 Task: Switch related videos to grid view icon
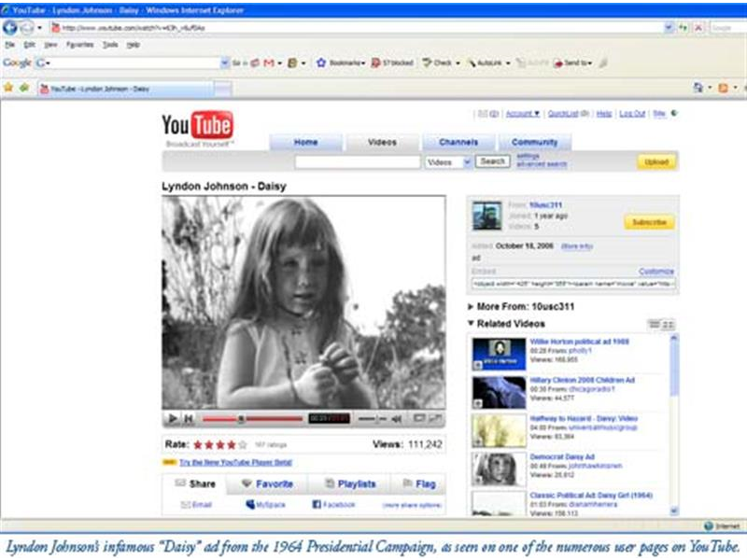coord(669,324)
